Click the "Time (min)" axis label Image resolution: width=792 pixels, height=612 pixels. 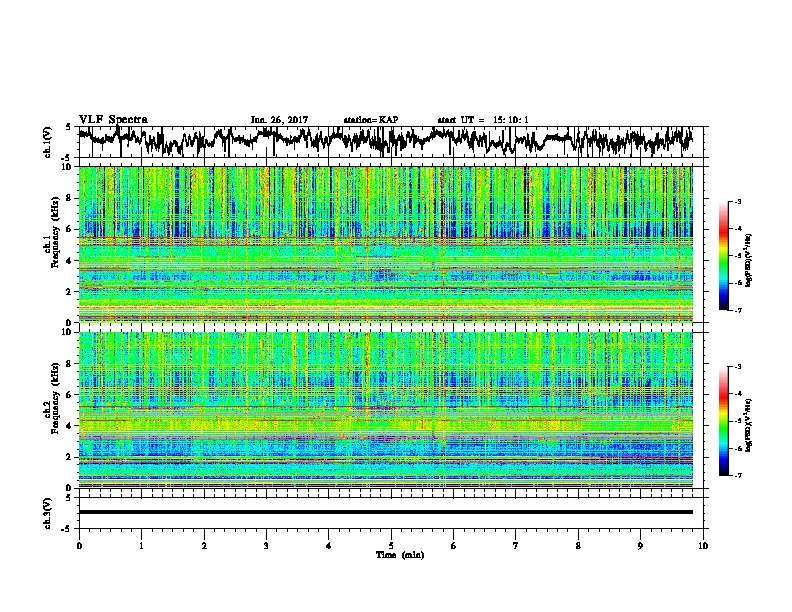point(400,555)
